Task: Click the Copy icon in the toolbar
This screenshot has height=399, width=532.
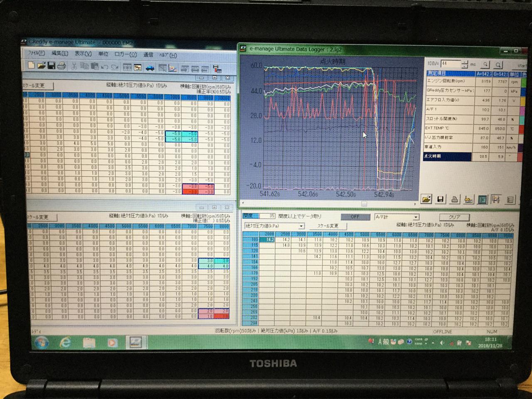Action: 84,66
